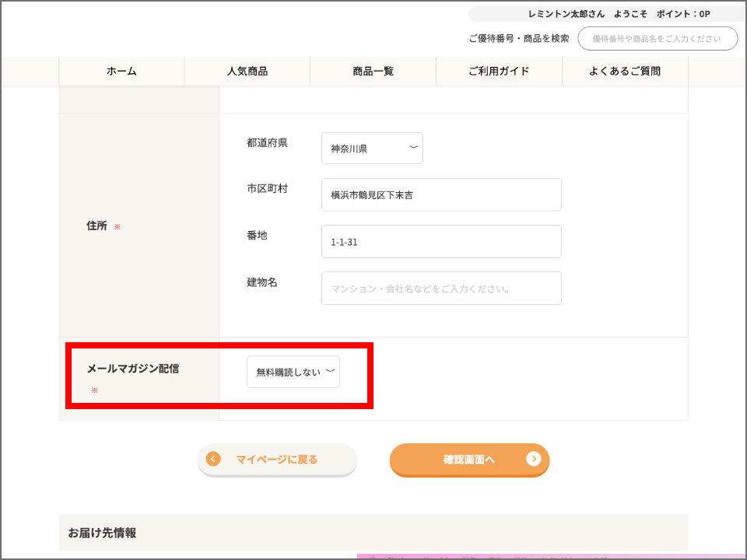Click the 市区町村 input field
Screen dimensions: 747x560
[441, 194]
